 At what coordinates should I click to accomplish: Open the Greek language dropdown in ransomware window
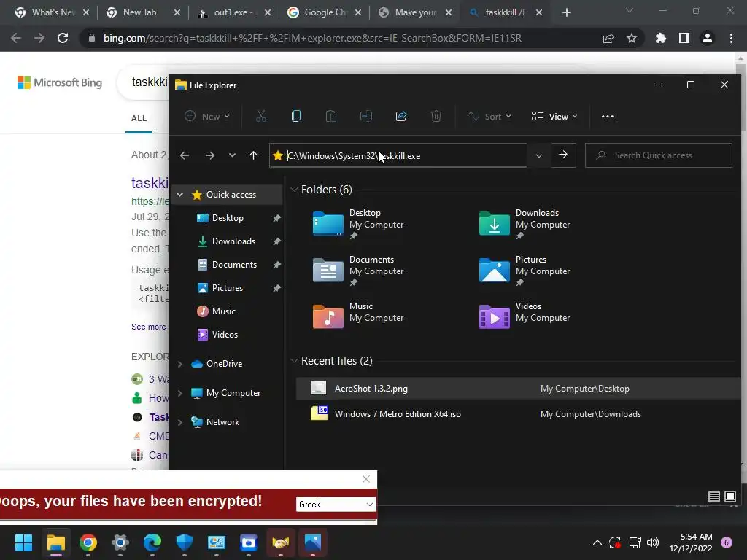click(336, 505)
